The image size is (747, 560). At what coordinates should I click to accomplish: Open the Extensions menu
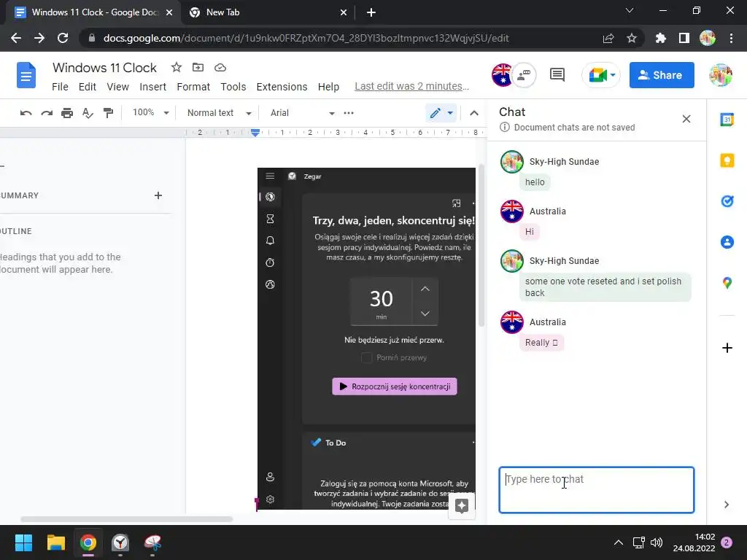(x=282, y=87)
